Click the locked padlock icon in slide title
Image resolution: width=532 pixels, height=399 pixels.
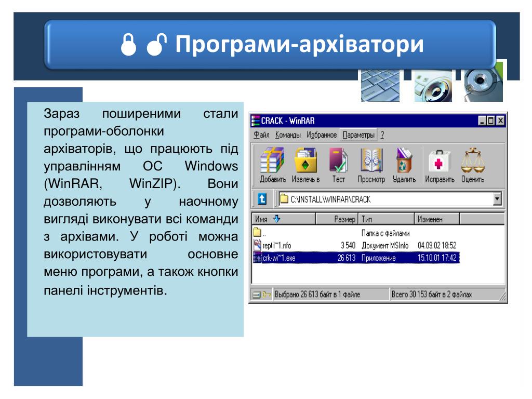click(129, 45)
